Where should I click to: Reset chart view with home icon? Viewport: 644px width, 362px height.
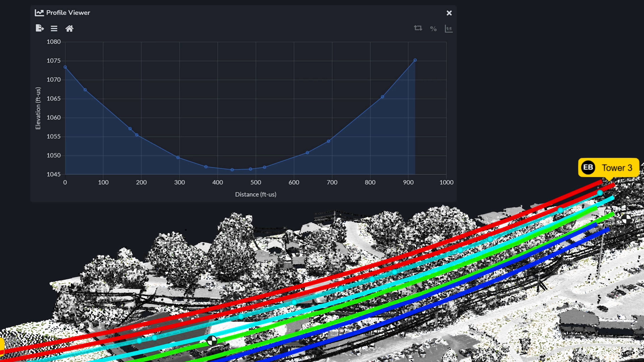coord(69,28)
